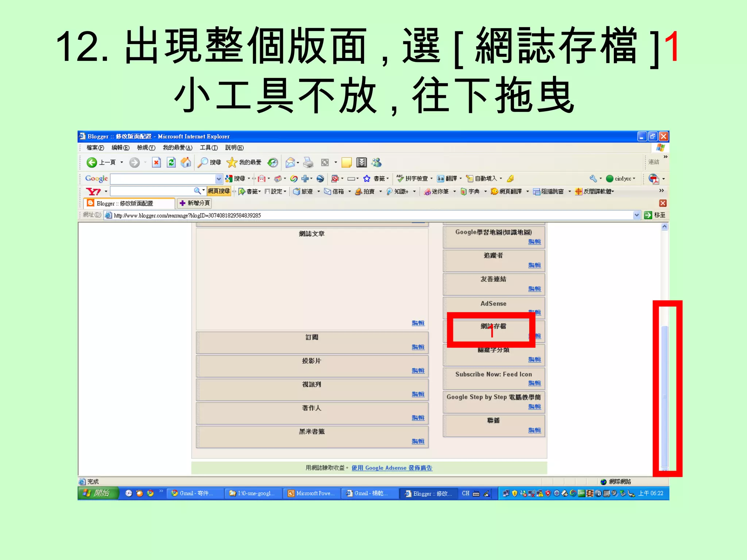
Task: Click 編輯 link under 黑米書籤 gadget
Action: click(418, 441)
